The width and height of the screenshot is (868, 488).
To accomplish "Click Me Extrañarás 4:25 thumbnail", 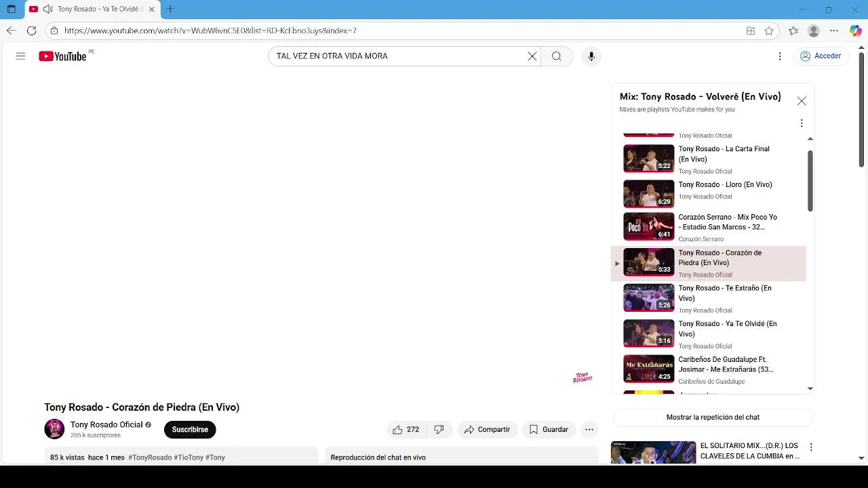I will coord(649,369).
